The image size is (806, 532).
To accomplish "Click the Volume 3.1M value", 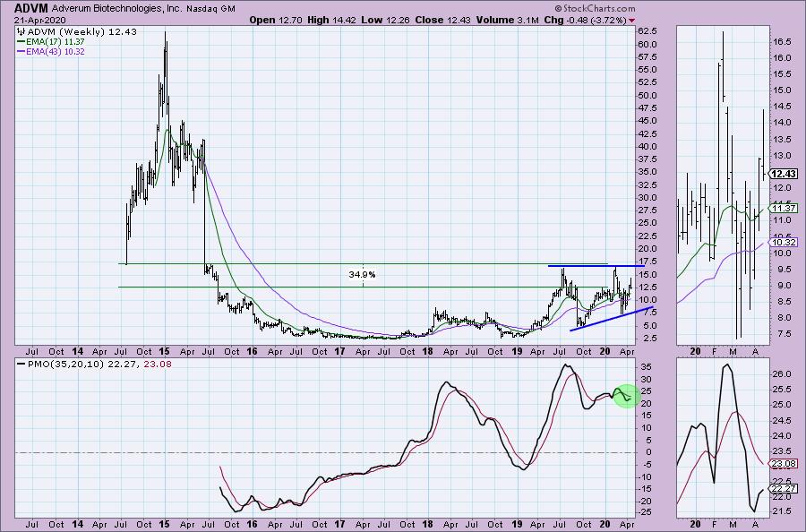I will tap(508, 20).
